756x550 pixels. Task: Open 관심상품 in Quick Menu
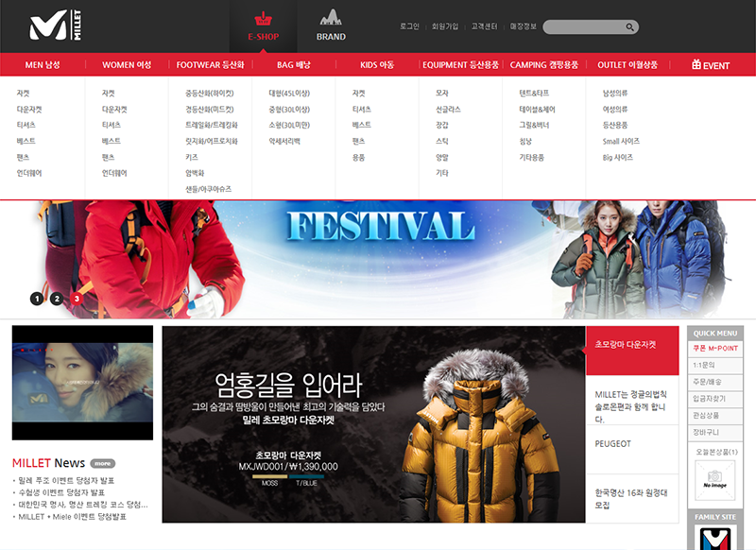tap(715, 416)
